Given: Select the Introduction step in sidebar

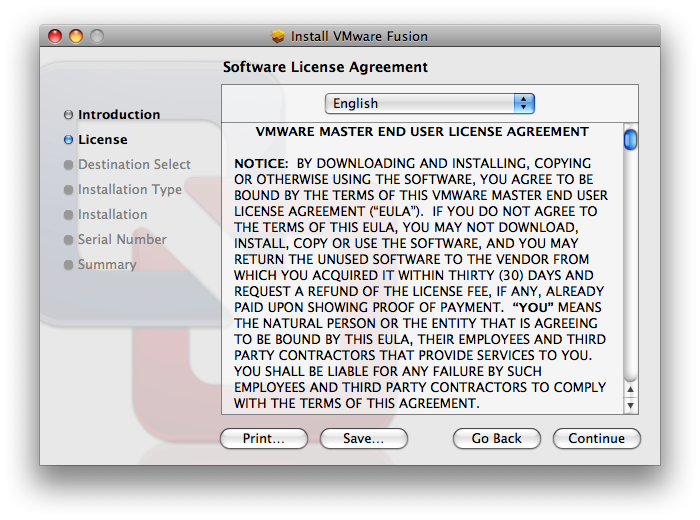Looking at the screenshot, I should point(119,115).
